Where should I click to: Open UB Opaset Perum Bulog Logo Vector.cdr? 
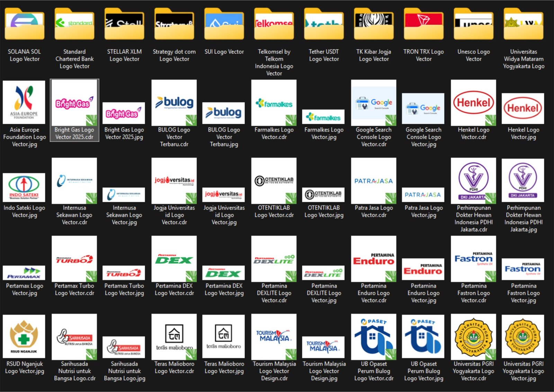pos(374,337)
